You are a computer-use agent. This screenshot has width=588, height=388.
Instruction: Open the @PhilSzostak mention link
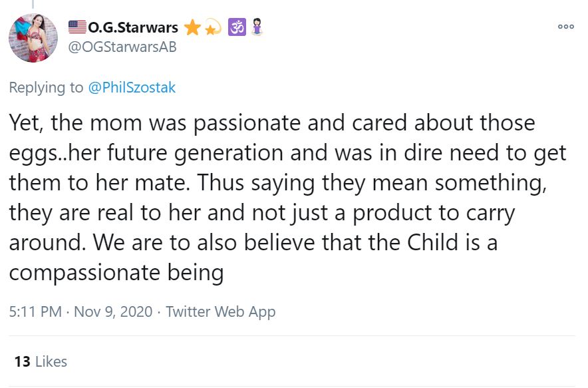(x=132, y=88)
